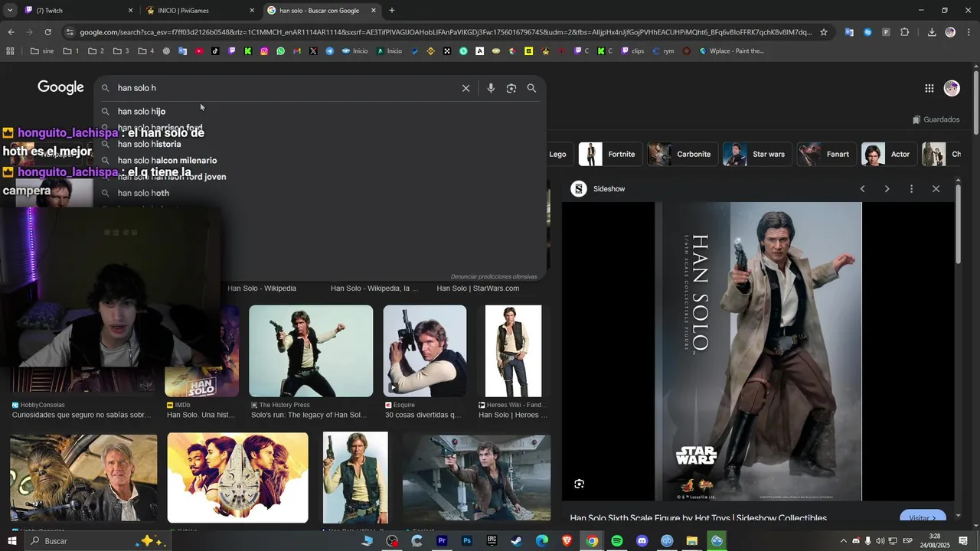Open the Instagram bookmark icon
The width and height of the screenshot is (980, 551).
pos(264,51)
